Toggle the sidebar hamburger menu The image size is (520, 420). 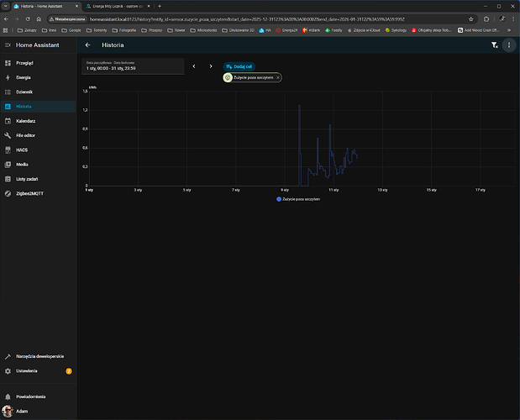(8, 45)
